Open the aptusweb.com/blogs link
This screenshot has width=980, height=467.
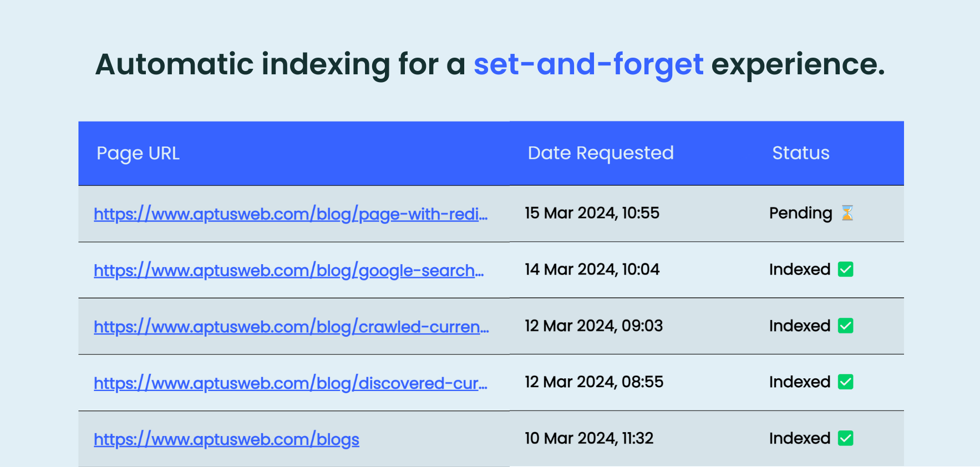tap(226, 440)
